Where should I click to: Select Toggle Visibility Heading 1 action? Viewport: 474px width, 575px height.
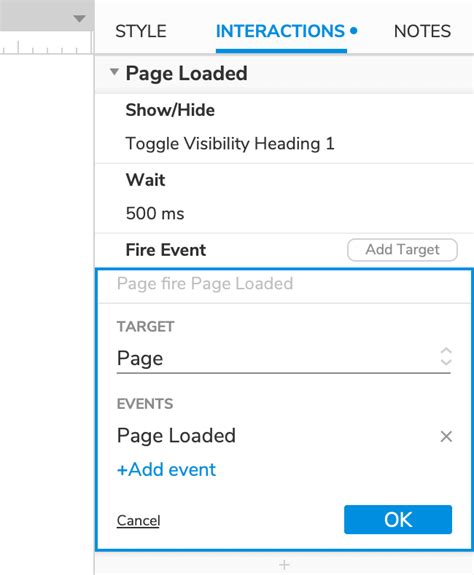click(x=230, y=143)
